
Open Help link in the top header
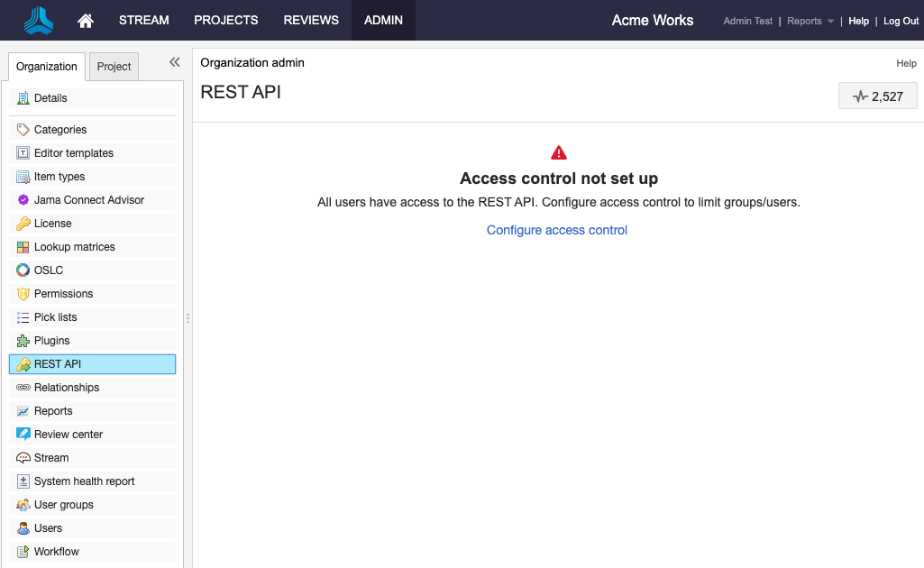tap(858, 22)
